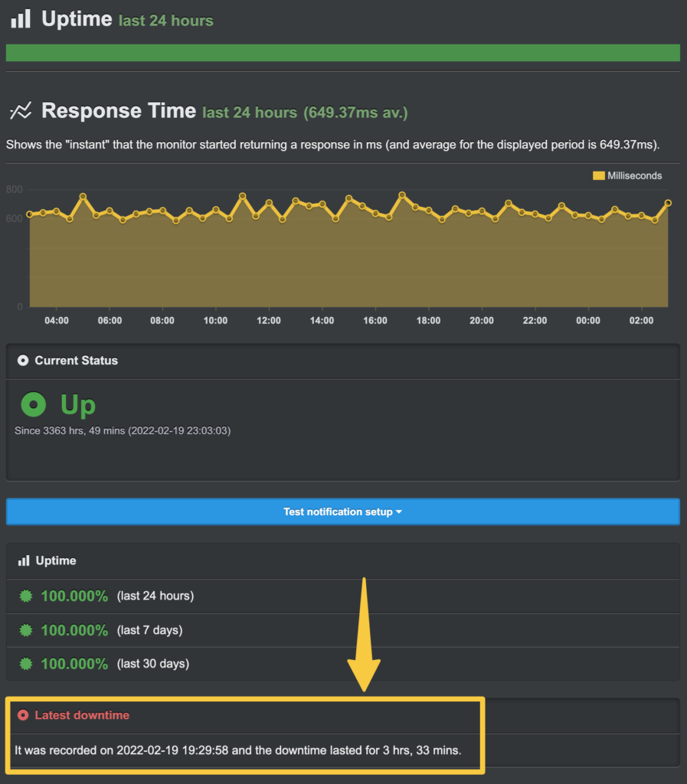
Task: Click the first chart data point before 04:00
Action: click(x=30, y=214)
